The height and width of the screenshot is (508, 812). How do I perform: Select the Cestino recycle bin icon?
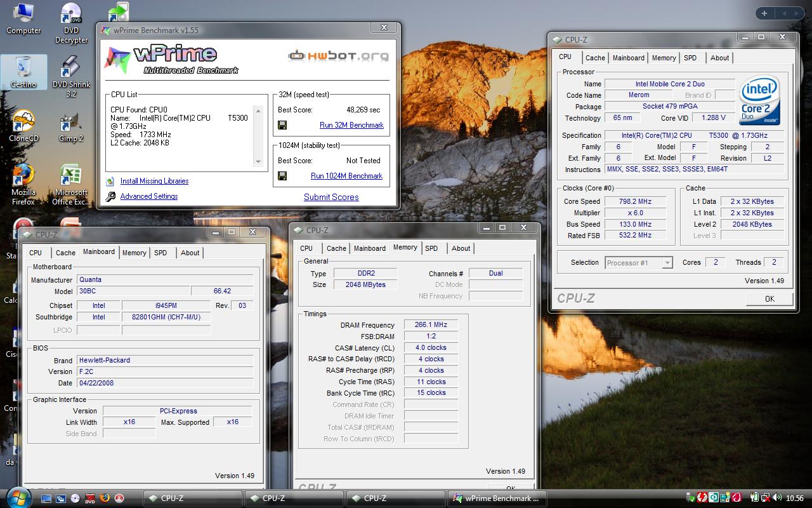pyautogui.click(x=23, y=72)
